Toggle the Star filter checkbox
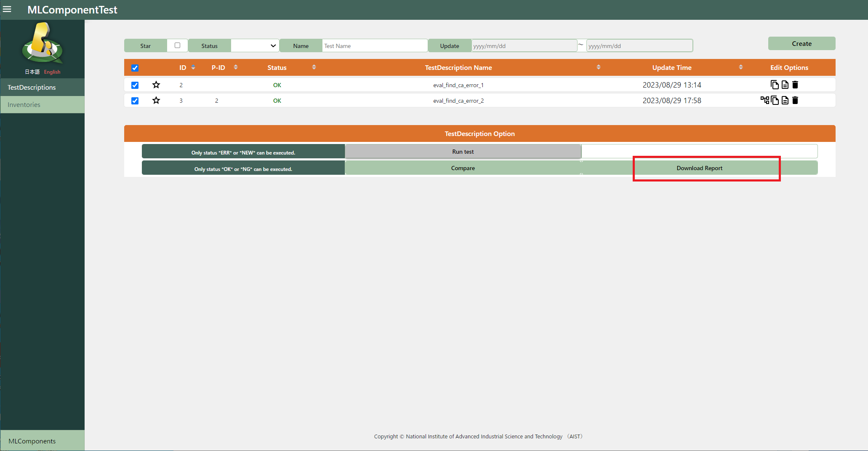The height and width of the screenshot is (451, 868). (177, 45)
